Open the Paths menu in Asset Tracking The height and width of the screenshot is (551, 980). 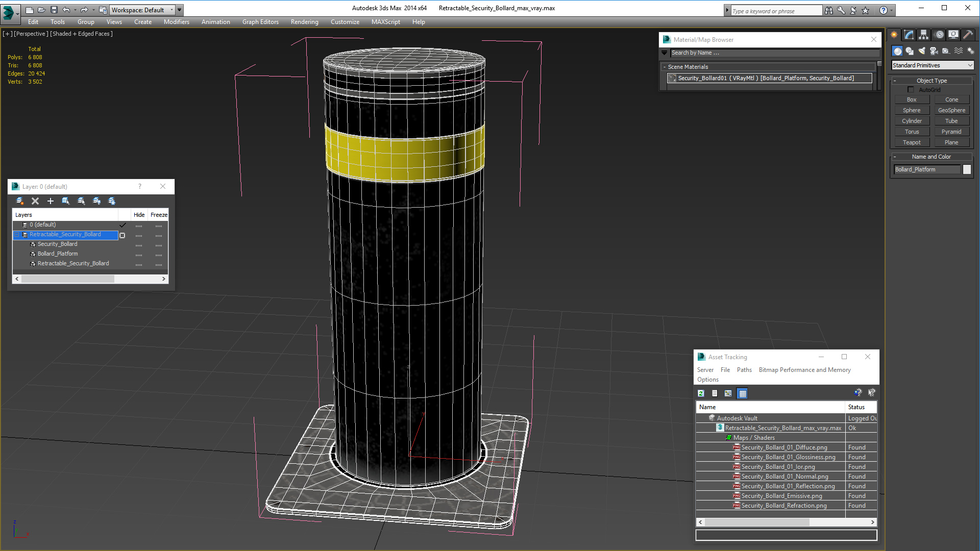click(744, 370)
